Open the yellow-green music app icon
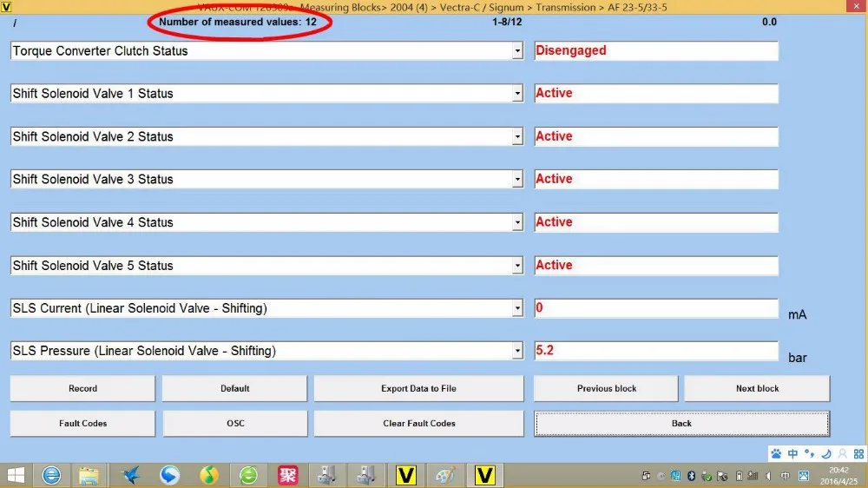This screenshot has height=488, width=868. click(x=208, y=475)
